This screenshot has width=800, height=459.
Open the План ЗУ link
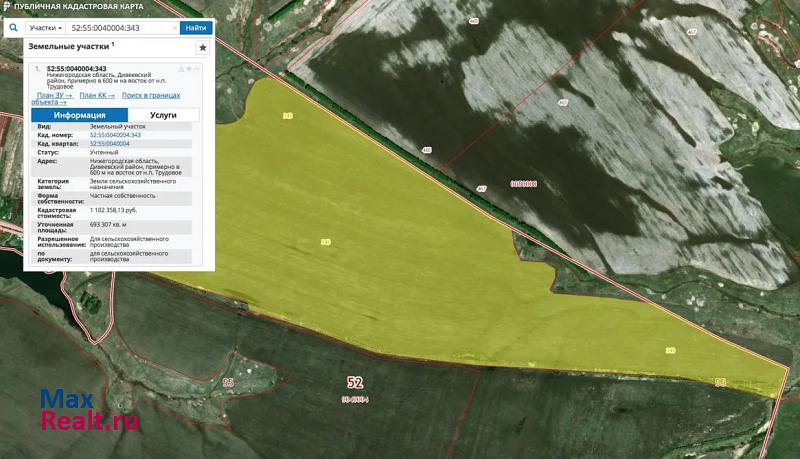[x=54, y=95]
